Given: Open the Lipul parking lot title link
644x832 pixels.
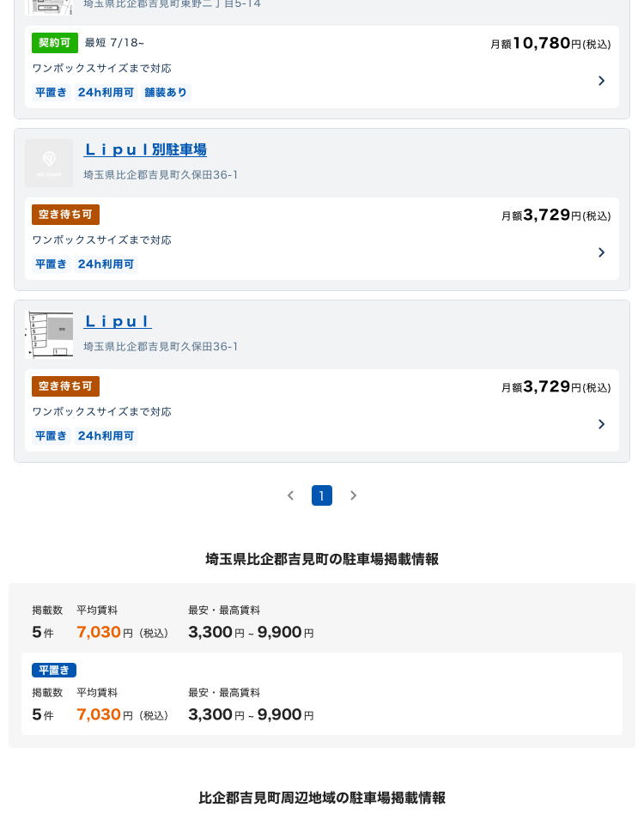Looking at the screenshot, I should coord(118,321).
